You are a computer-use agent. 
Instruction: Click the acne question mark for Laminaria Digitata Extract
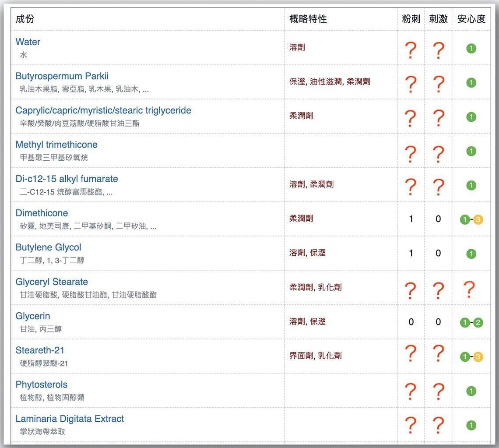click(x=411, y=426)
